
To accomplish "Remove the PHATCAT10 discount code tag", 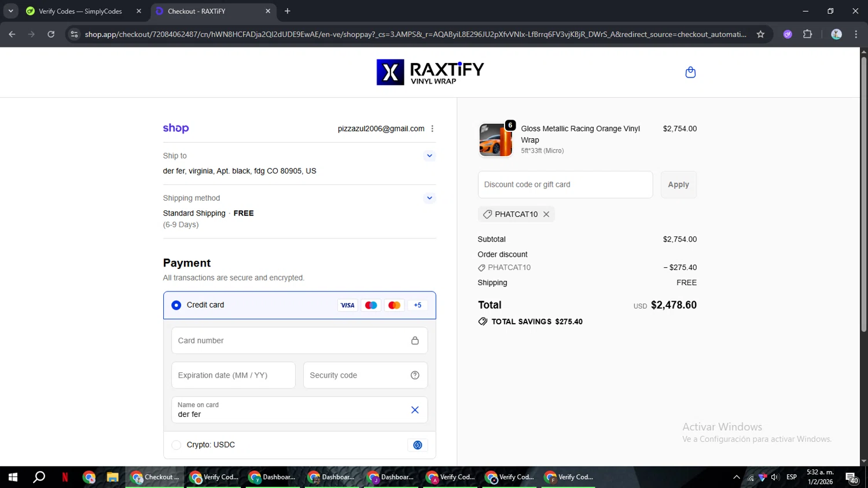I will click(546, 214).
